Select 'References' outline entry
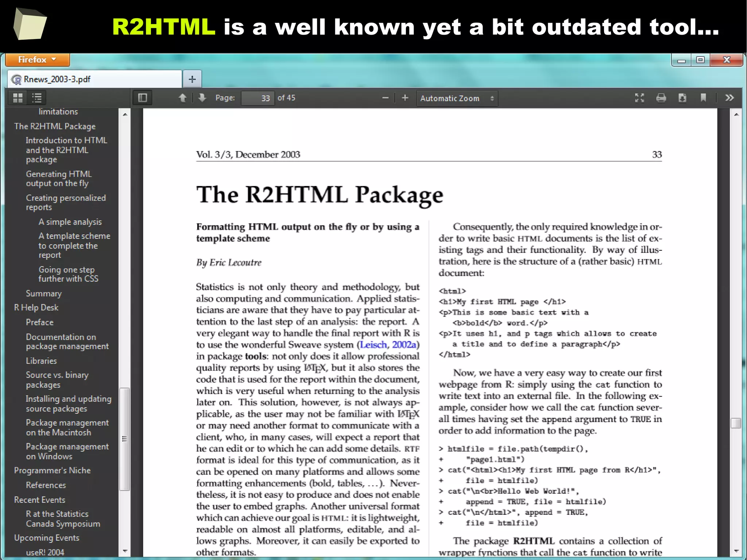The width and height of the screenshot is (747, 560). [46, 485]
